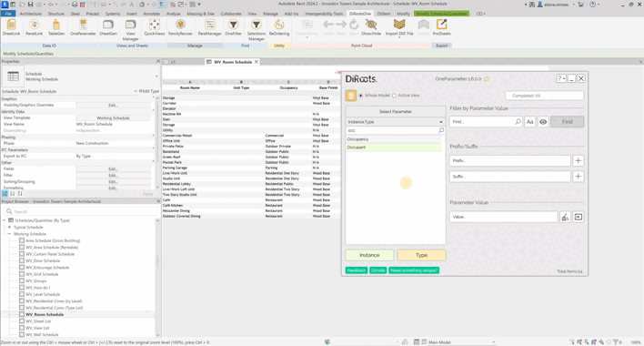Open the SheetLink tool in ribbon

[x=11, y=27]
